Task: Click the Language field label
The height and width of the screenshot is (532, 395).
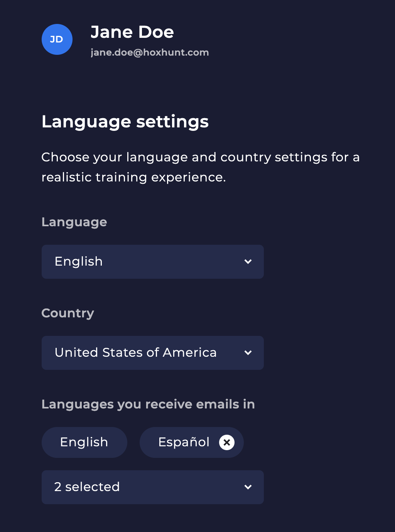Action: point(74,222)
